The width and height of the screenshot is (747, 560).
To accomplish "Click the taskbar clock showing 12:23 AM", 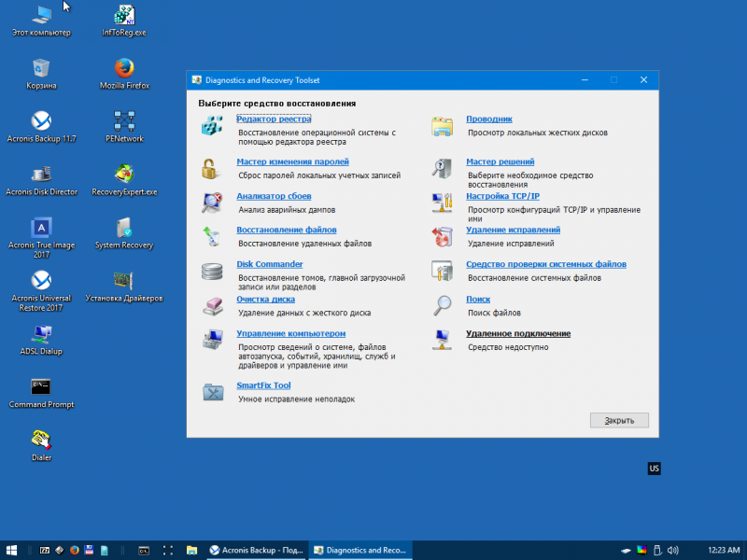I will click(x=724, y=551).
